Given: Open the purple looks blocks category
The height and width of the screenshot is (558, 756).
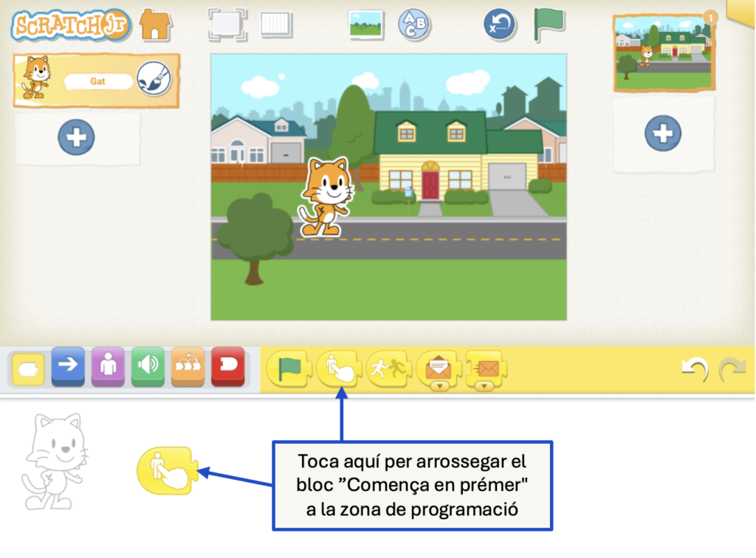Looking at the screenshot, I should [108, 366].
